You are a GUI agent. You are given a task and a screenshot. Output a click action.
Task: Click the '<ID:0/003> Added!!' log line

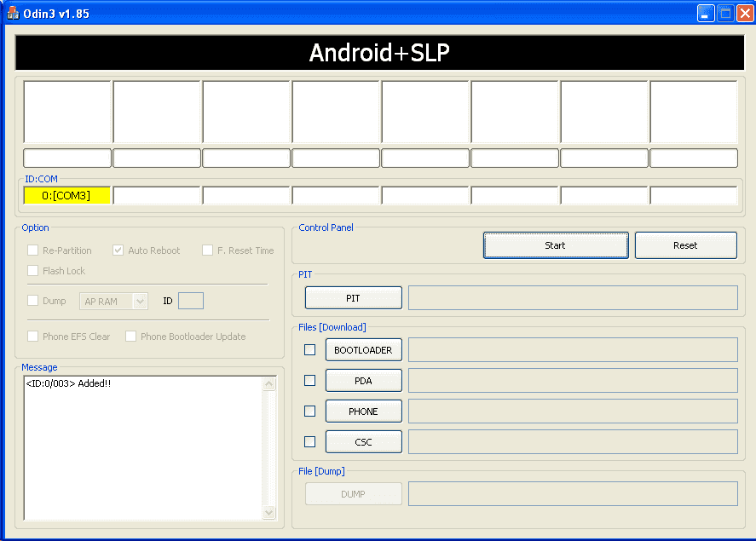click(68, 383)
